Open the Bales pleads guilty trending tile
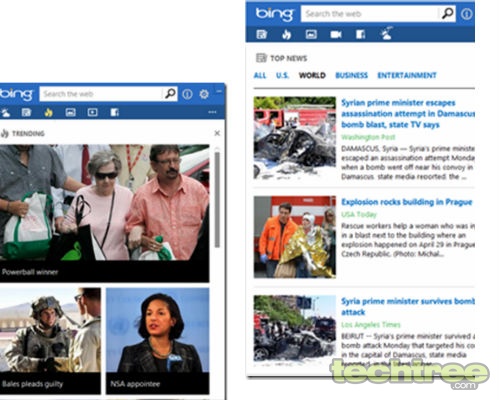 tap(50, 341)
